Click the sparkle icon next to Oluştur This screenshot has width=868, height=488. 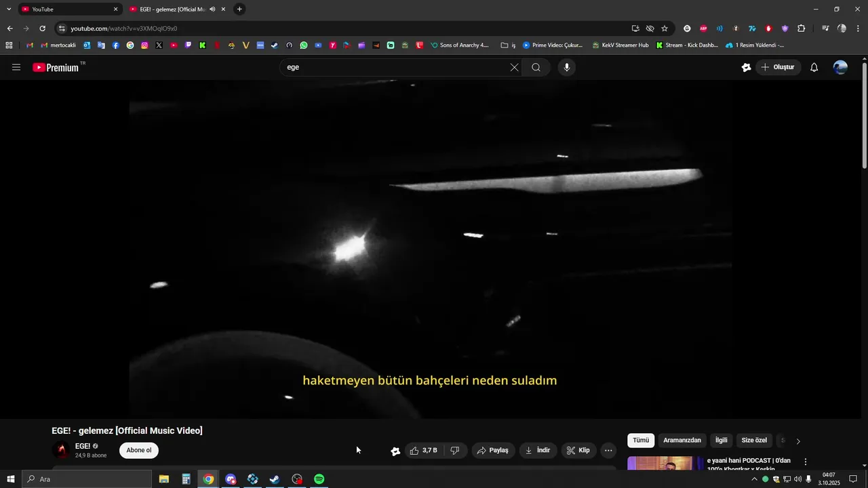pos(746,67)
